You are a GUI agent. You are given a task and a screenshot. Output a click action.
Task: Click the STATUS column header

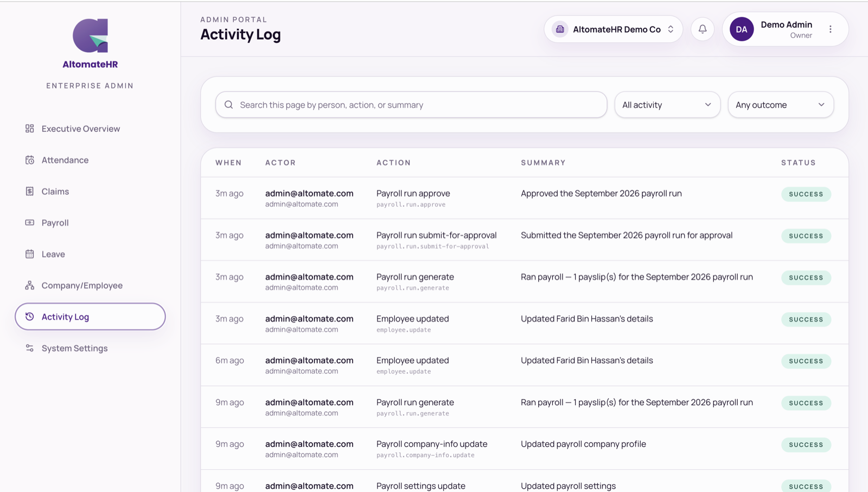[799, 162]
